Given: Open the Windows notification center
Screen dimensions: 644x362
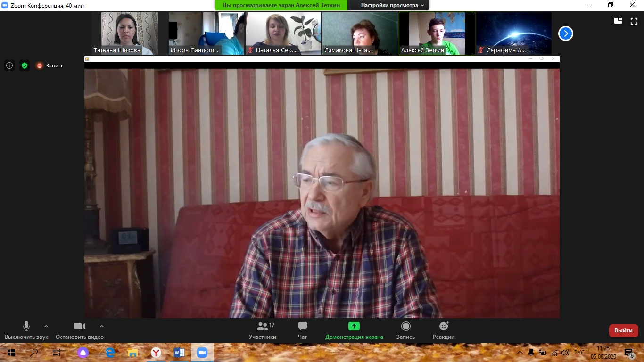Looking at the screenshot, I should (x=628, y=353).
